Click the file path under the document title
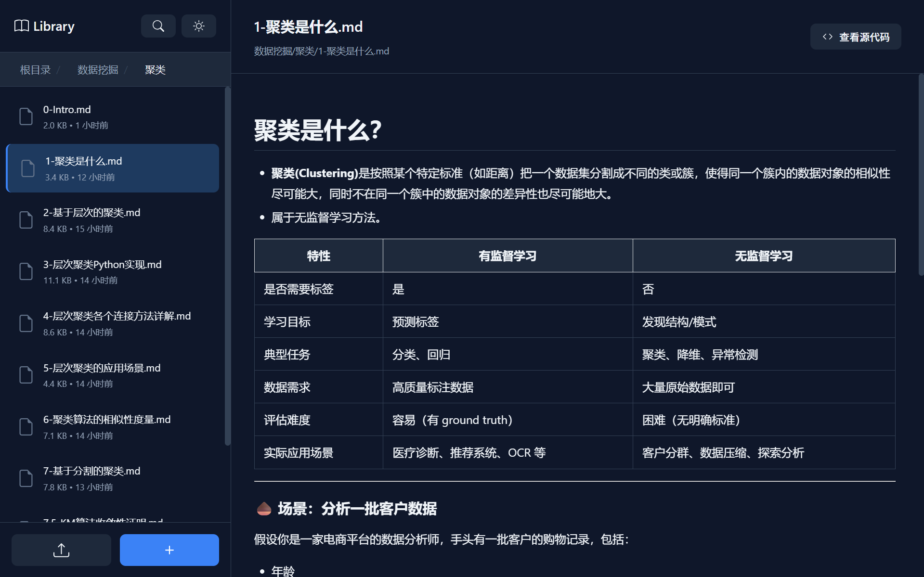This screenshot has width=924, height=577. [x=321, y=51]
